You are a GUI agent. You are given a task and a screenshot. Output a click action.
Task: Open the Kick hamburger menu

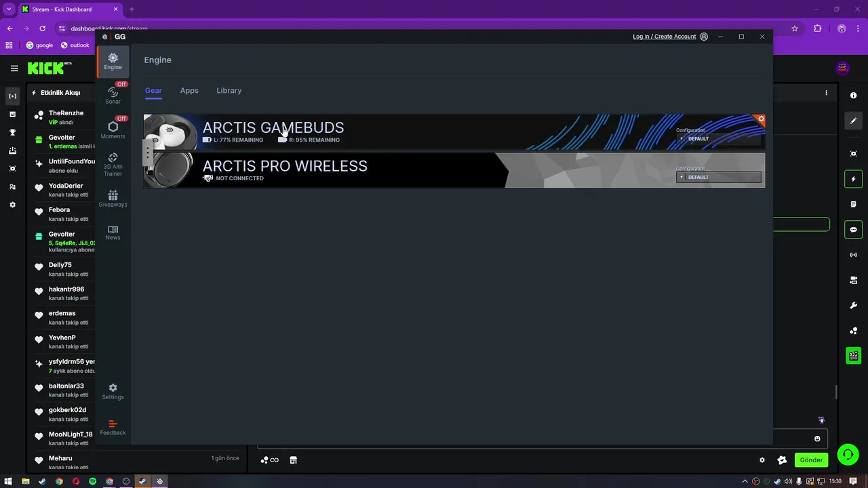click(14, 68)
